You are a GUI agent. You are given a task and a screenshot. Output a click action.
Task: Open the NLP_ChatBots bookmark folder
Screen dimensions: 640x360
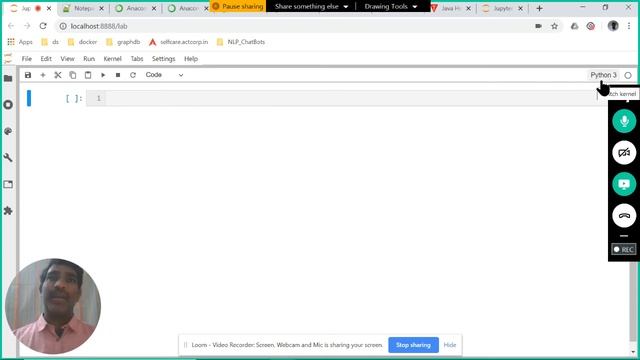[241, 42]
